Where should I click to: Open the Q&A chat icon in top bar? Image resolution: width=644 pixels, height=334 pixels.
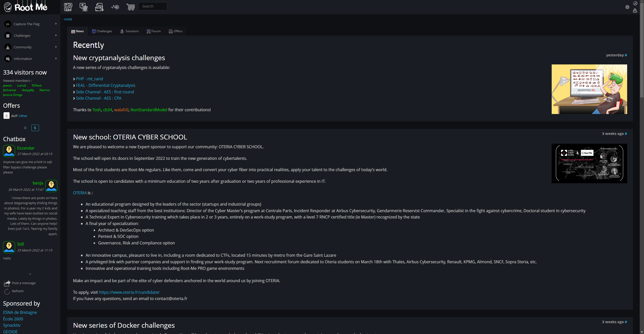(x=68, y=7)
